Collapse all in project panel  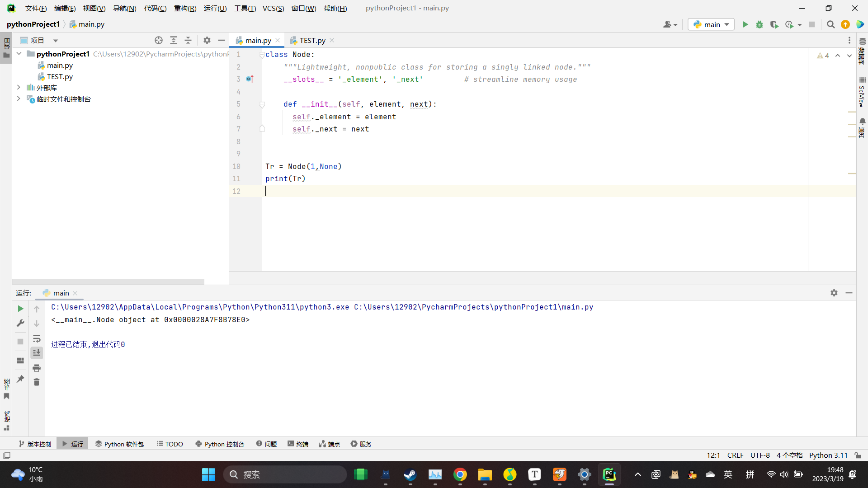(x=188, y=40)
